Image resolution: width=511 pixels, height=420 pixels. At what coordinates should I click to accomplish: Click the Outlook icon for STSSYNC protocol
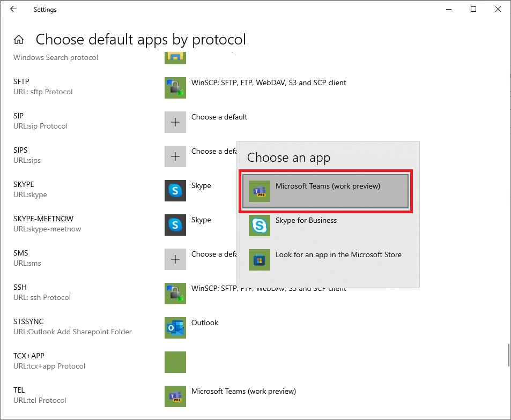point(175,328)
